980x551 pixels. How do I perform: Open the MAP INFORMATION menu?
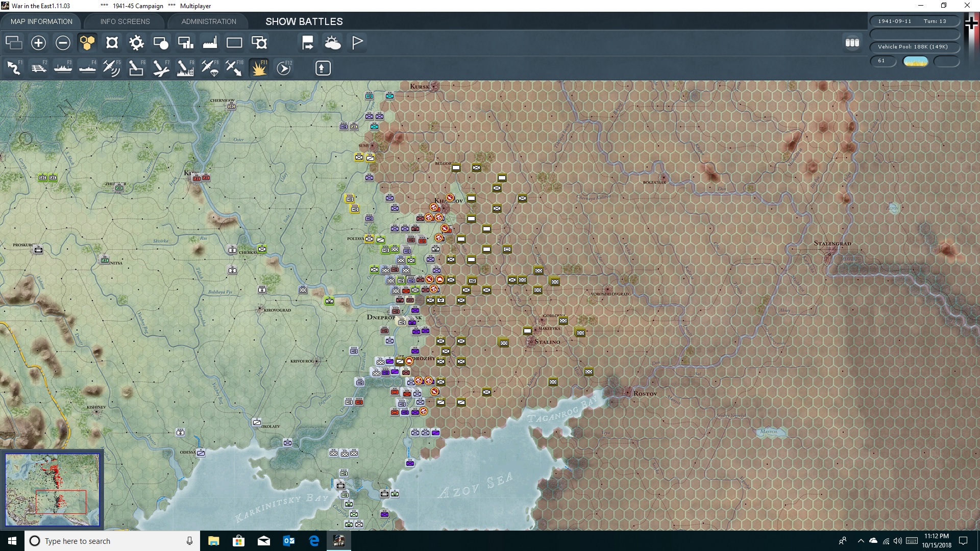click(41, 21)
